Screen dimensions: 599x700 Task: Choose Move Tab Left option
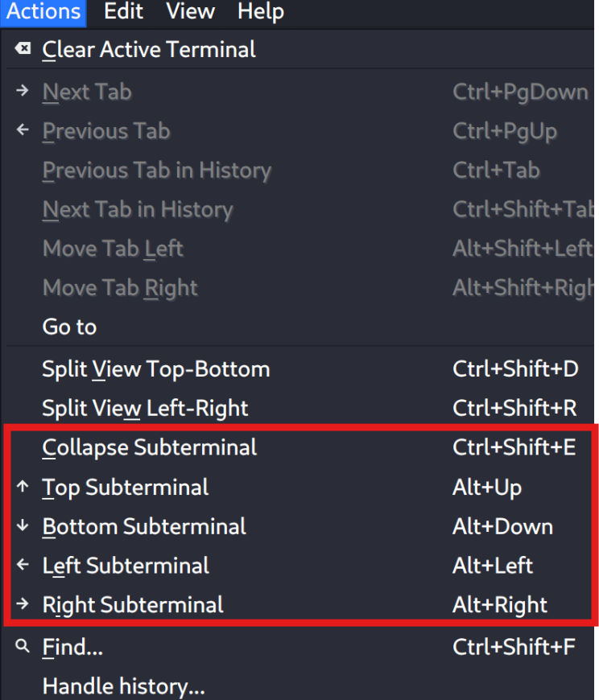click(113, 249)
